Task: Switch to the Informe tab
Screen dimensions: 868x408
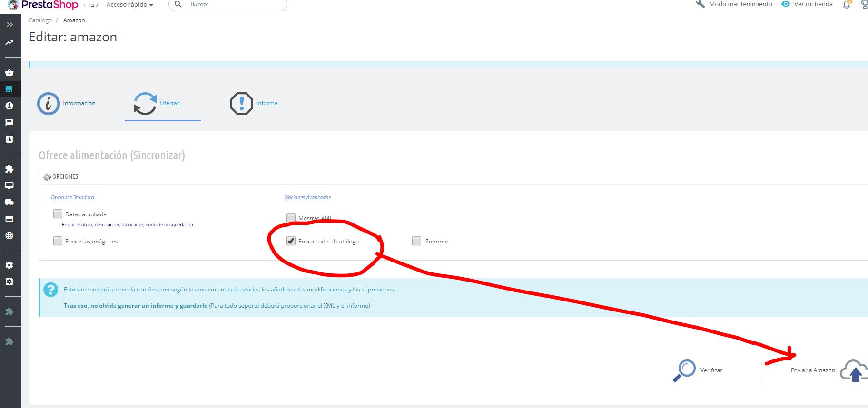Action: pyautogui.click(x=254, y=103)
